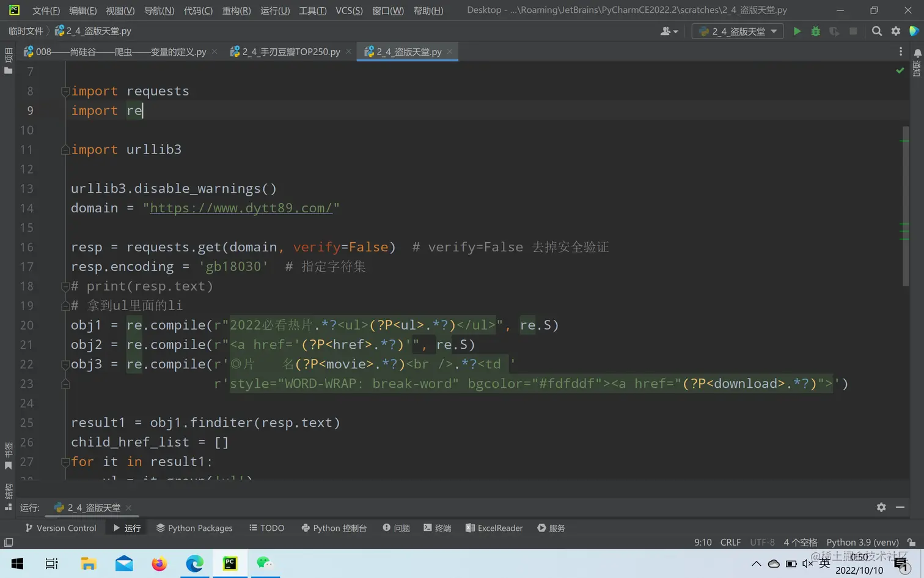Switch to Firefox on the taskbar
The image size is (924, 578).
click(x=159, y=563)
